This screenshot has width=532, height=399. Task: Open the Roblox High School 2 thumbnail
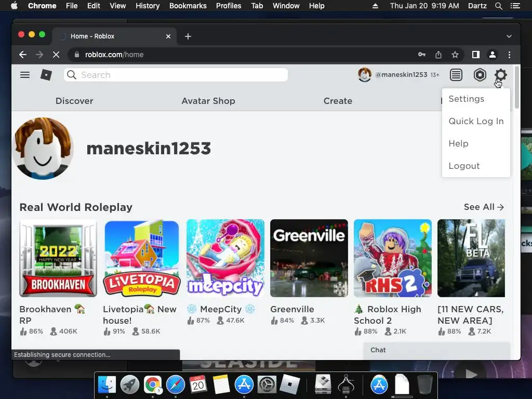393,258
